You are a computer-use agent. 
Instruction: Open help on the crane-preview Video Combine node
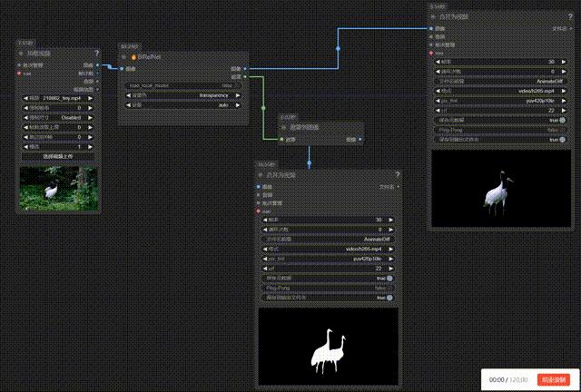[570, 17]
